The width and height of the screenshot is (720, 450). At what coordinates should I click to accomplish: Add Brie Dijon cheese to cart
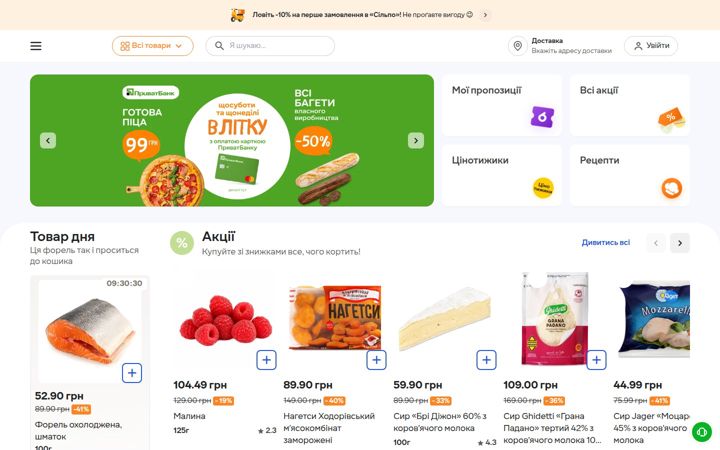pyautogui.click(x=486, y=360)
